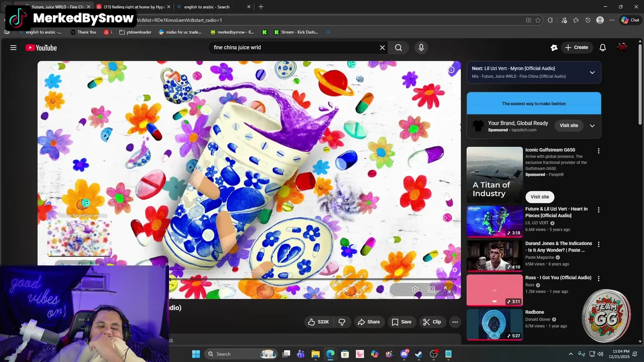The width and height of the screenshot is (644, 362).
Task: Open the 'merkedbysnow - K...' bookmark
Action: [x=232, y=32]
